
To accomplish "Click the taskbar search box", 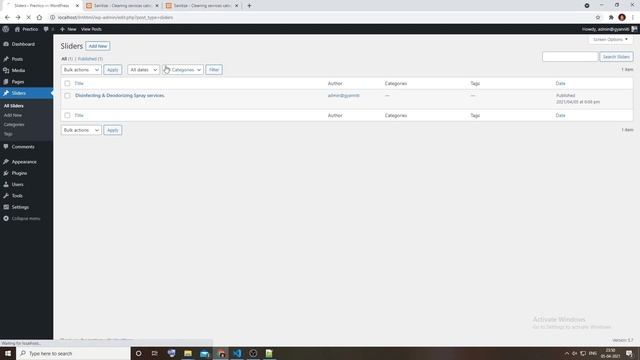I will pyautogui.click(x=73, y=353).
